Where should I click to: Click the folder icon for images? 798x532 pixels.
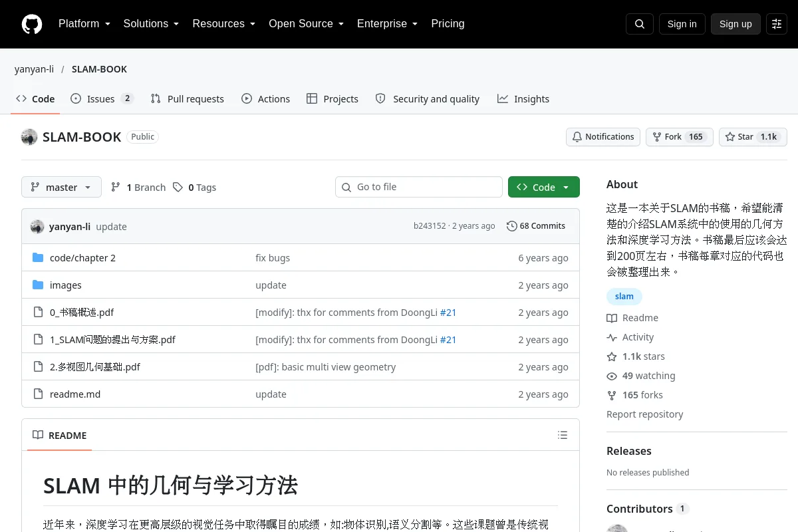tap(38, 285)
